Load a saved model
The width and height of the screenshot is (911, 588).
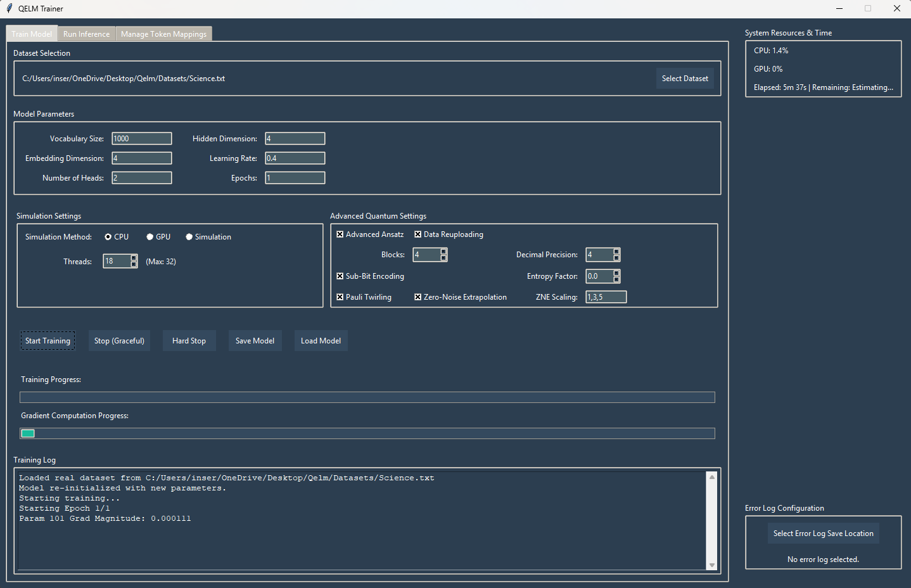click(321, 340)
